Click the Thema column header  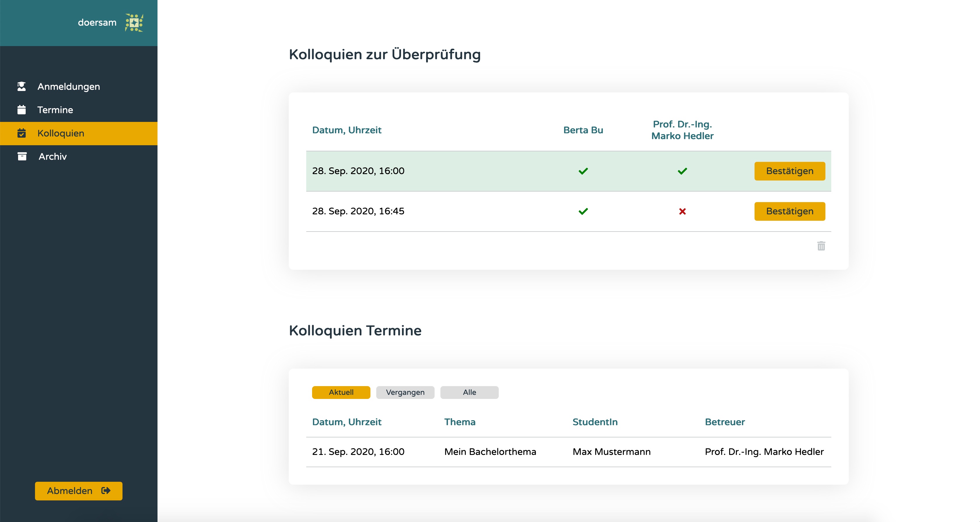coord(460,422)
